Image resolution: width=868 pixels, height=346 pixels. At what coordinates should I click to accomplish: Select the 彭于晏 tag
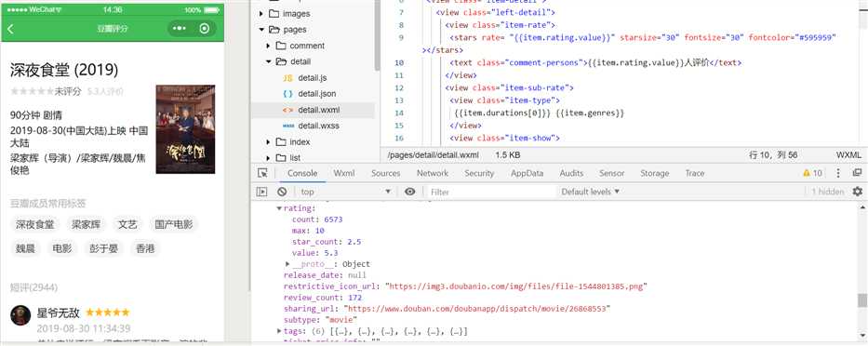point(103,248)
